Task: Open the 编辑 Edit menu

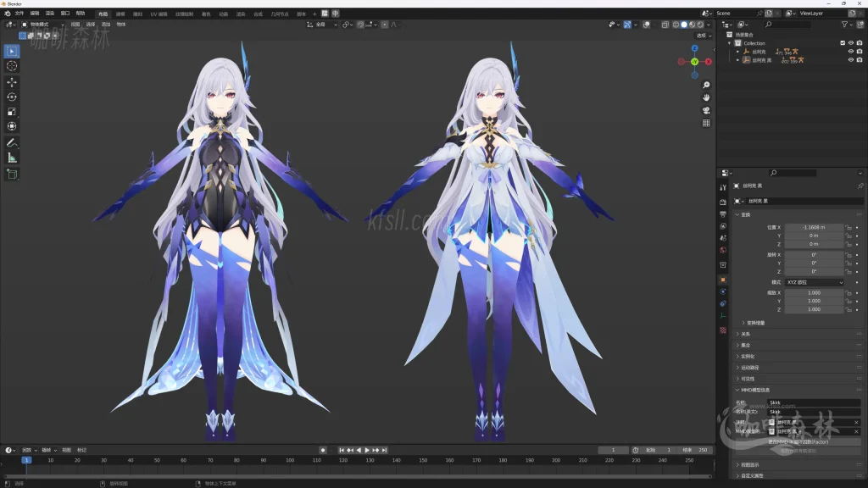Action: click(x=34, y=14)
